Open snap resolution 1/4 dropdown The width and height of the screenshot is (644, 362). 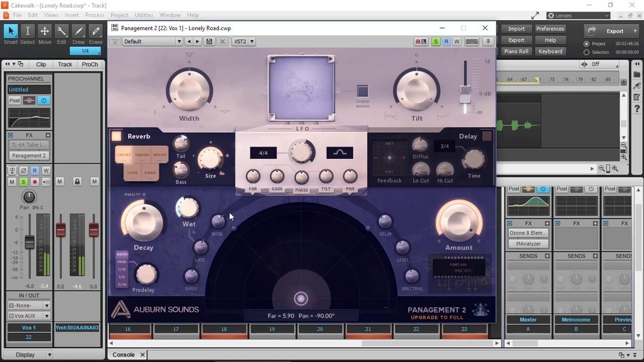pos(86,51)
